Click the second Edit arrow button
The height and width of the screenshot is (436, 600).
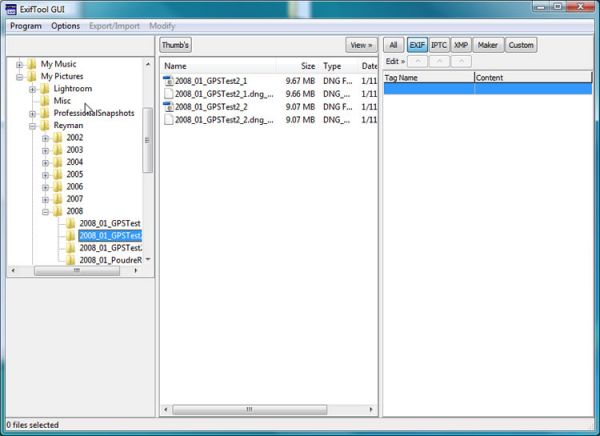[439, 61]
